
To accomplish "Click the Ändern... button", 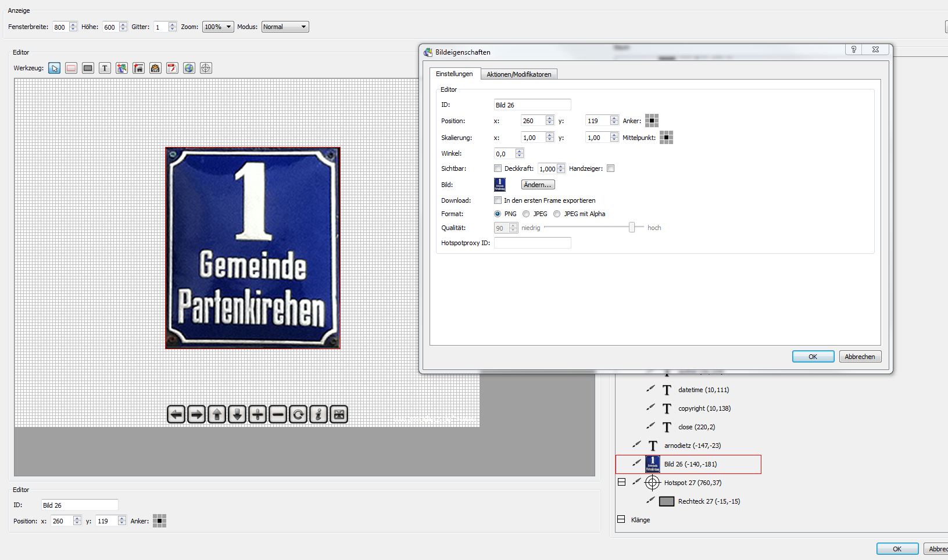I will click(x=538, y=185).
